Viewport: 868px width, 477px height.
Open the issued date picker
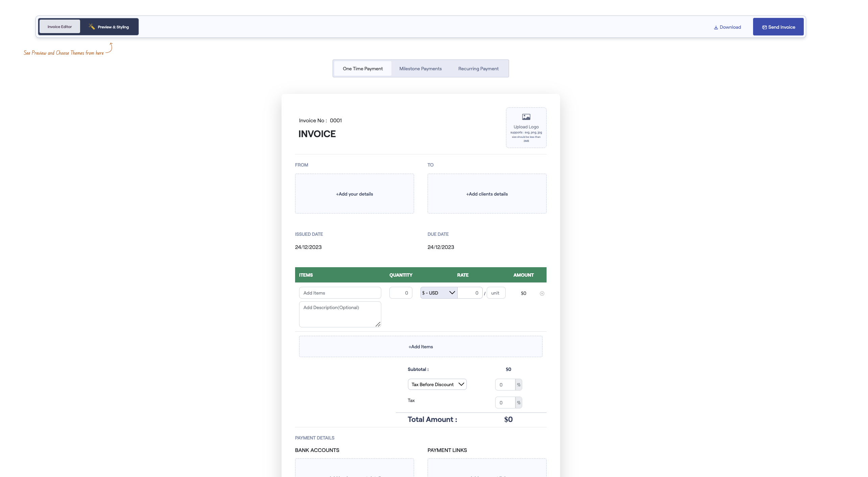(x=308, y=247)
